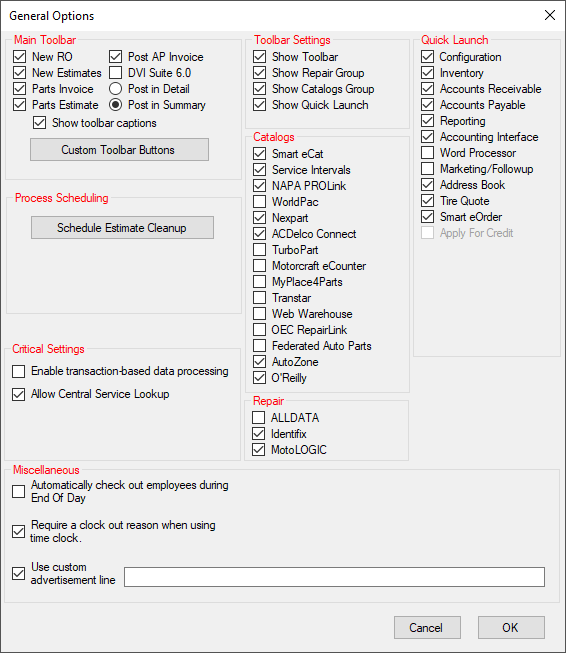Toggle the New Estimates checkbox

point(20,73)
